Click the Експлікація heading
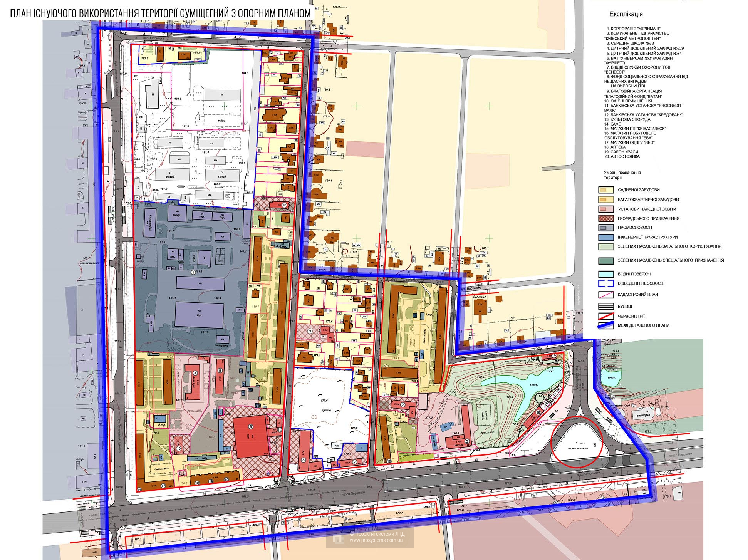748x560 pixels. (626, 14)
